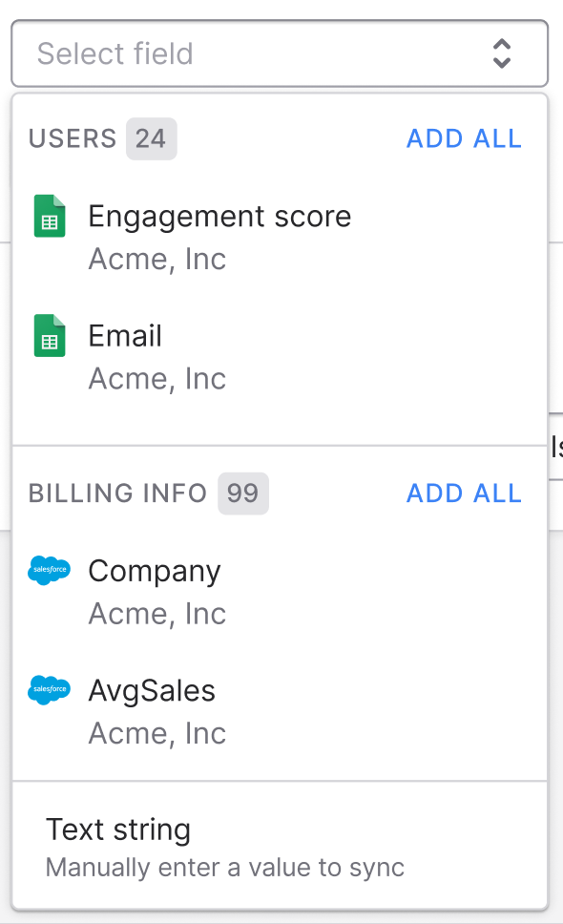Click the USERS section header label
This screenshot has height=924, width=563.
(73, 139)
